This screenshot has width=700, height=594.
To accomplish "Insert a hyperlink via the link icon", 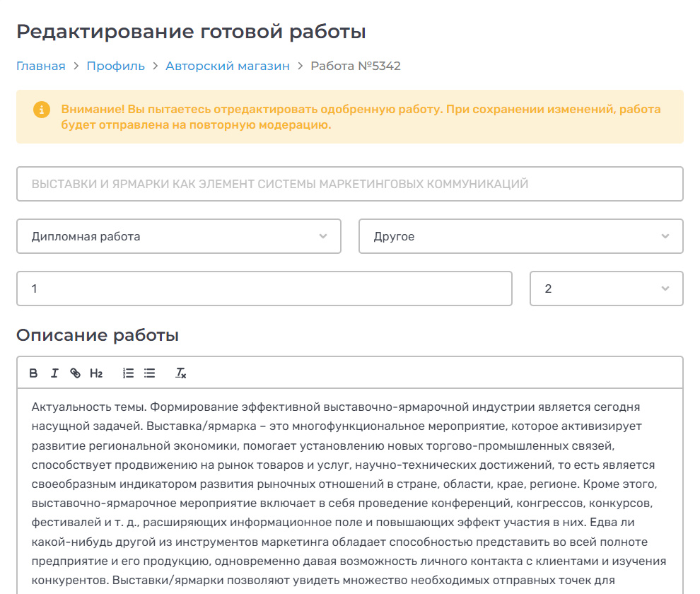I will [x=75, y=373].
